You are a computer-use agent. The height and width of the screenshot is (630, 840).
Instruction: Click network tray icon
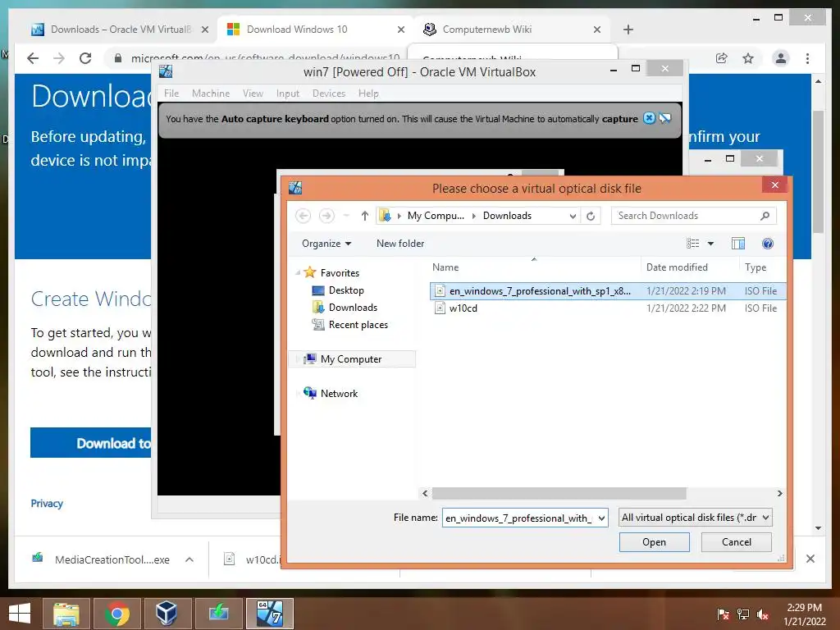[x=742, y=614]
